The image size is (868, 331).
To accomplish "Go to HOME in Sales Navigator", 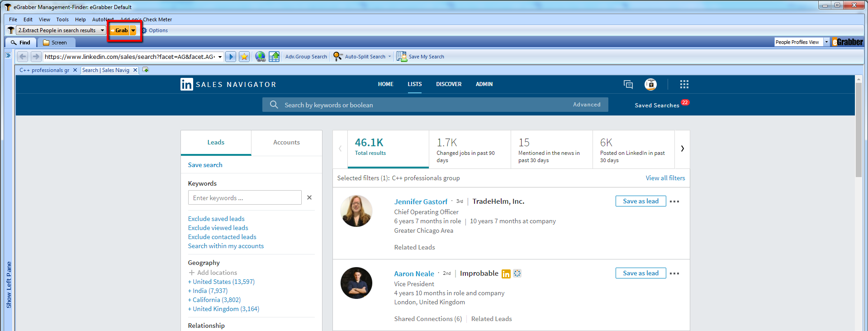I will 385,84.
